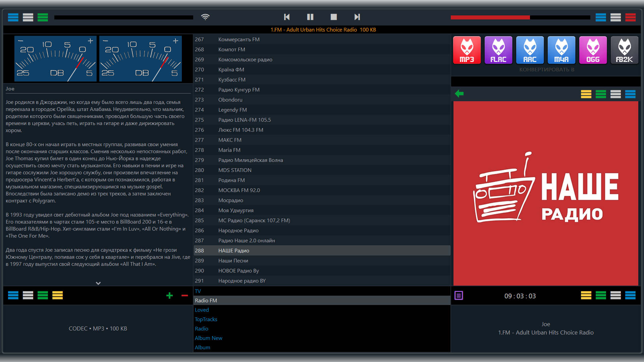Adjust the red volume slider

coord(520,17)
